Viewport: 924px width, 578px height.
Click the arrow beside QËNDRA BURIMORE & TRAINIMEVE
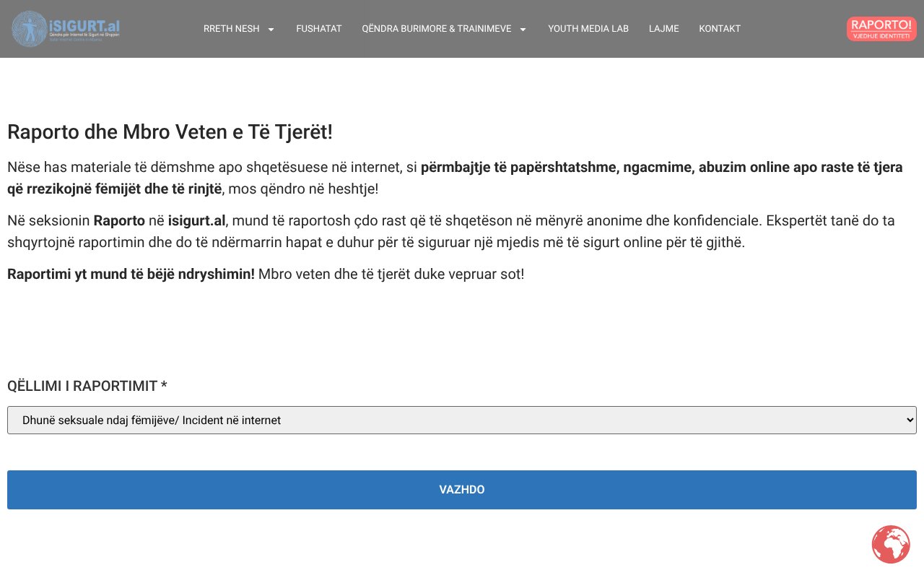(x=522, y=30)
